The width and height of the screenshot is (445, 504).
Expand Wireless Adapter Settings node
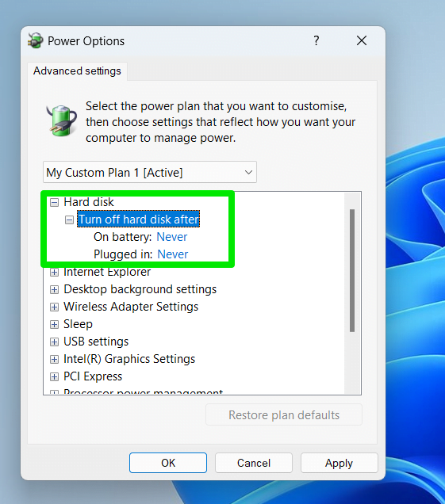55,307
